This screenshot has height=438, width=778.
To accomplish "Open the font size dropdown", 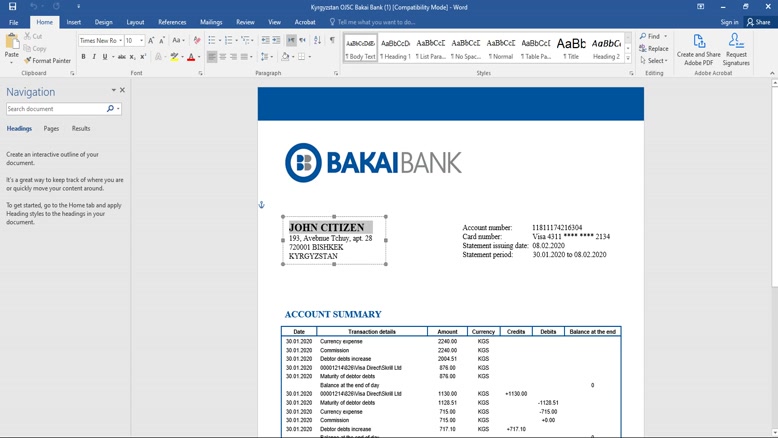I will [141, 41].
